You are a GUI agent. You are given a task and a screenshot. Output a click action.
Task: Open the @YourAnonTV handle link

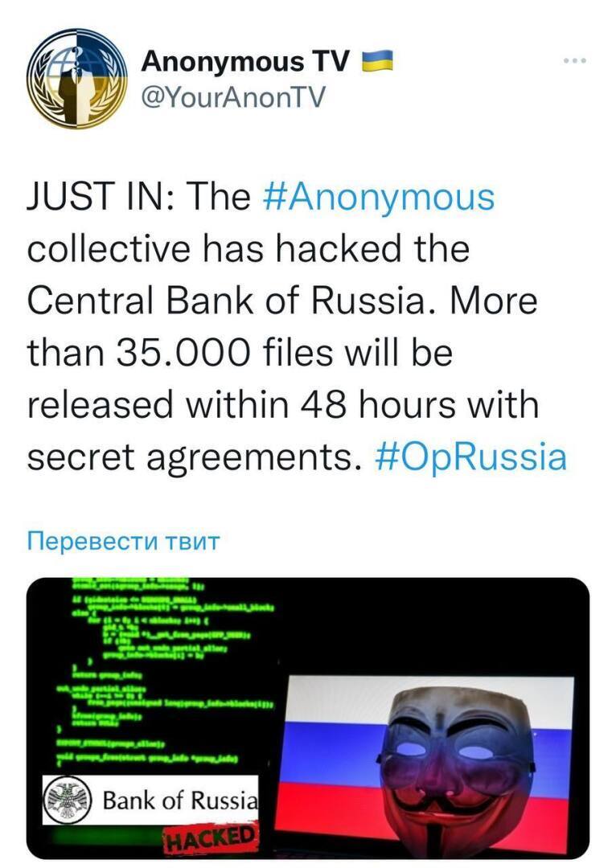click(x=233, y=96)
